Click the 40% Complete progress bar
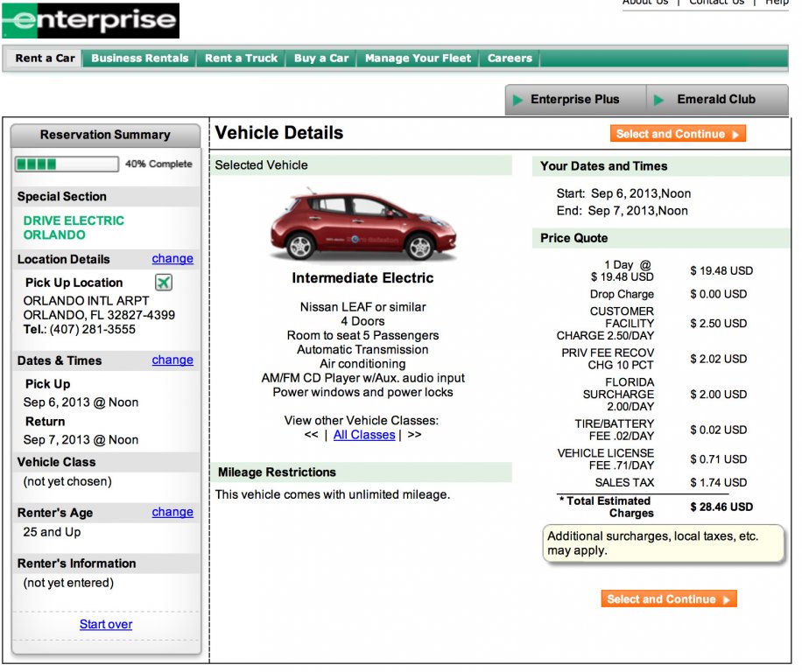The image size is (802, 672). [x=67, y=164]
